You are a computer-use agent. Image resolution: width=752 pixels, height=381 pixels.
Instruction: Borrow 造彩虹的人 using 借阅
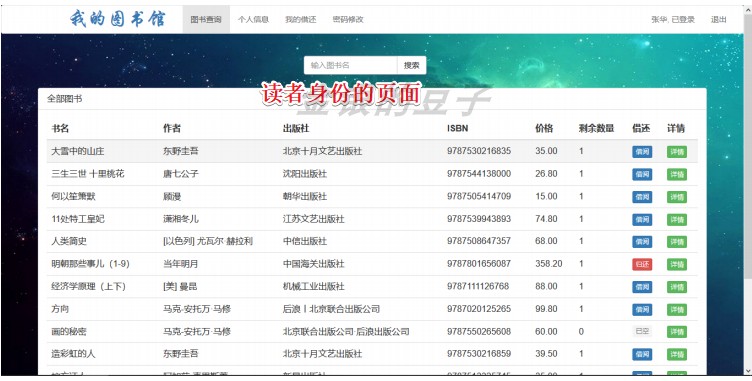point(642,354)
